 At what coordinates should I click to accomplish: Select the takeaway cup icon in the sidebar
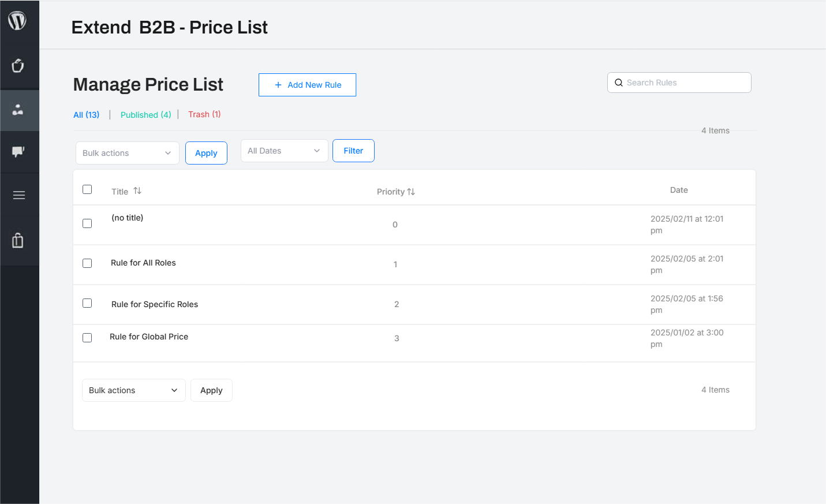click(18, 66)
